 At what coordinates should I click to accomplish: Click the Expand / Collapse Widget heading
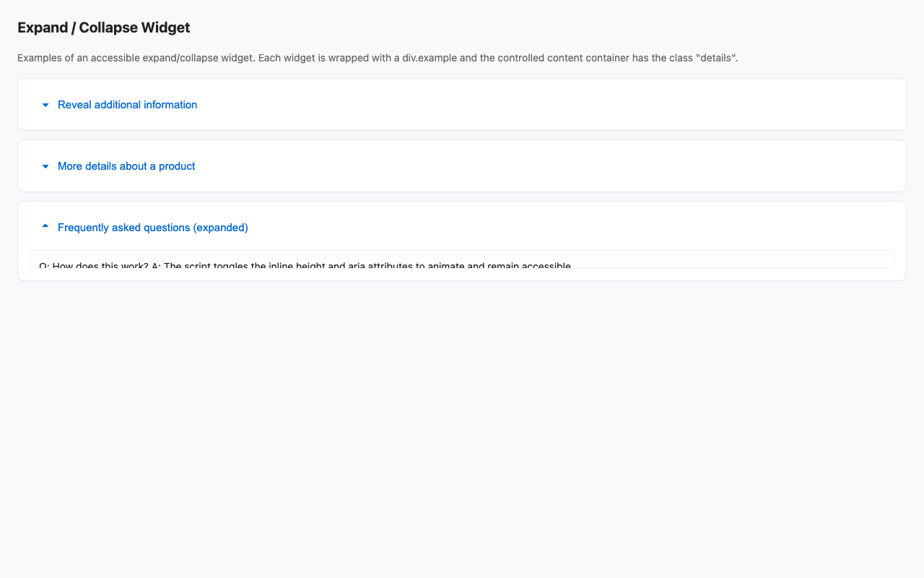103,27
